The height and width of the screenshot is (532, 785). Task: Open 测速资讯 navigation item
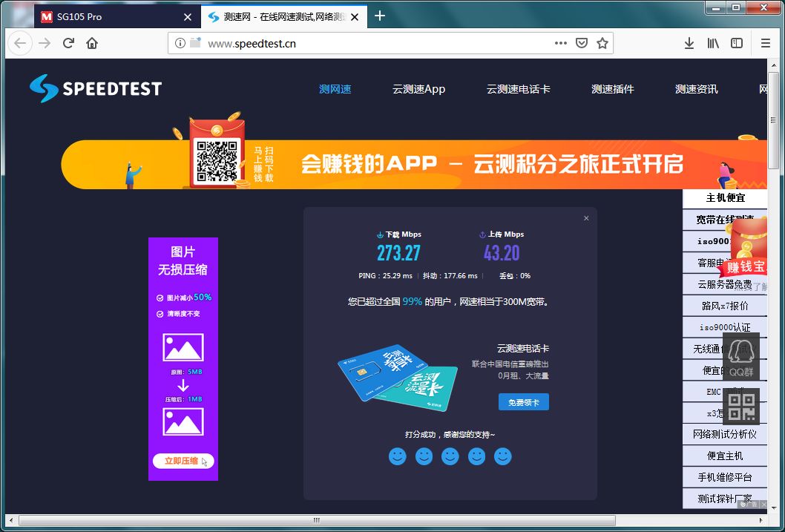point(697,89)
